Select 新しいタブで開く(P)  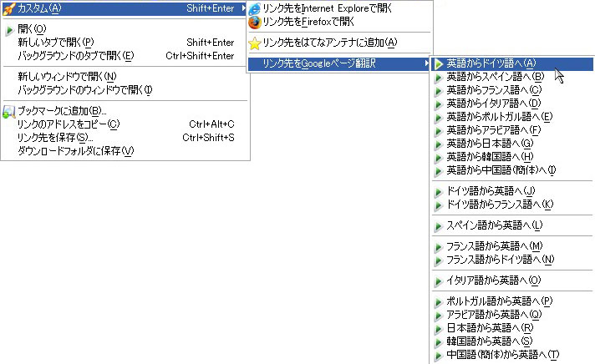point(125,43)
